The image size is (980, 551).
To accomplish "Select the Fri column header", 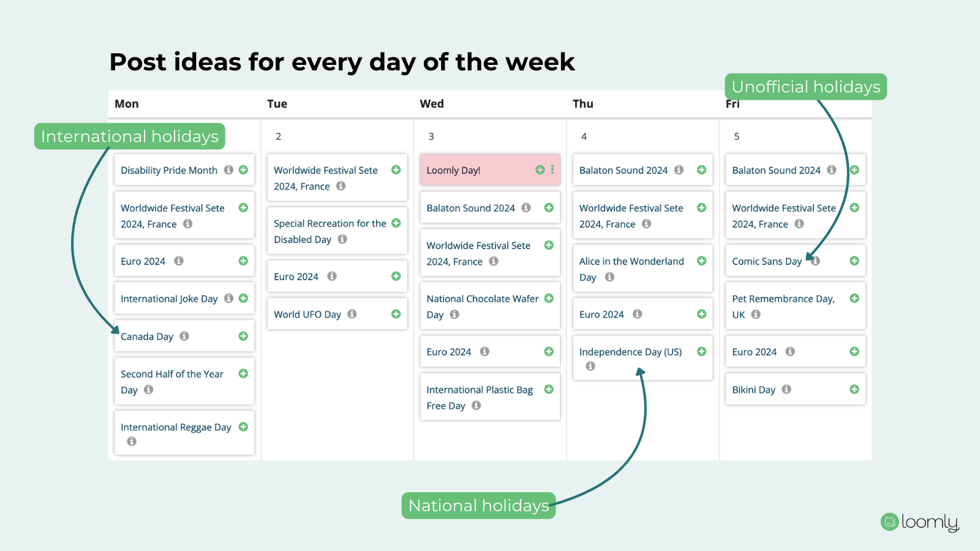I will click(734, 103).
